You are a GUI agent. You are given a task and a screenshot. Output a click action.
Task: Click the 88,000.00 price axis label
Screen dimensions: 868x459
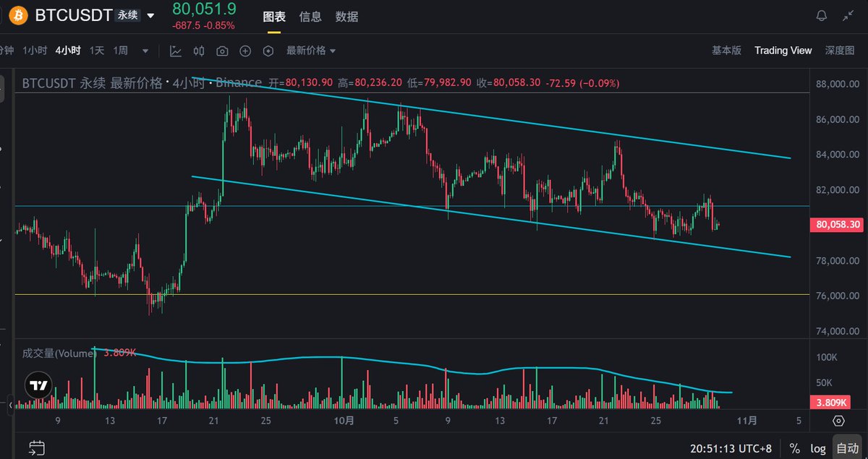coord(838,84)
